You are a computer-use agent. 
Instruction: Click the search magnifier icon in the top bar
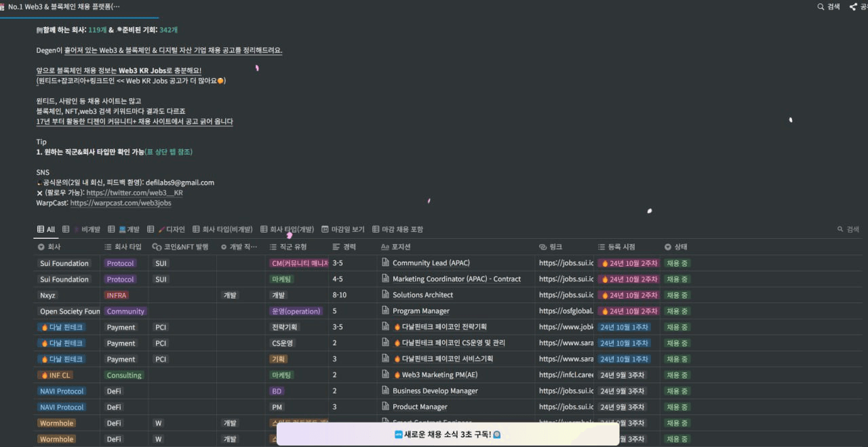pos(821,7)
